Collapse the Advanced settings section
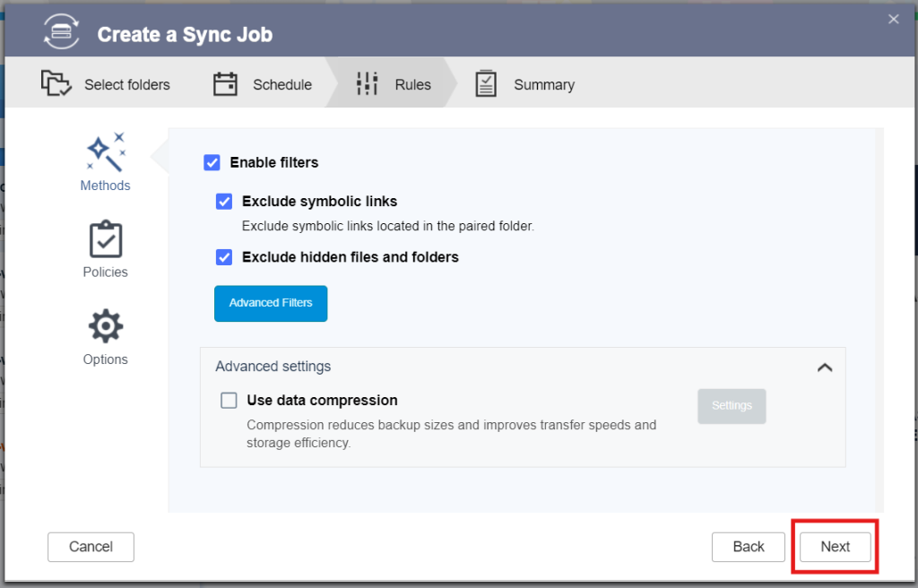The image size is (918, 588). coord(825,367)
